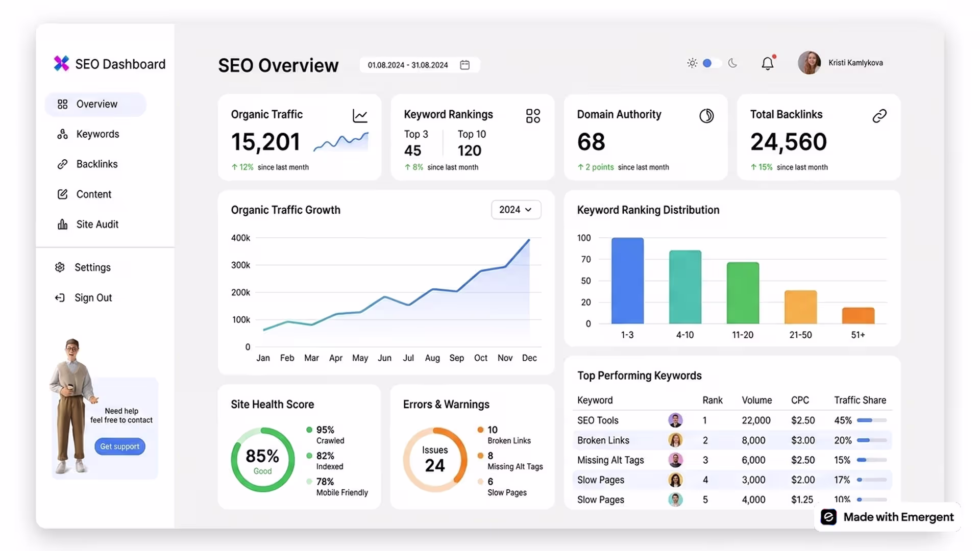This screenshot has height=551, width=980.
Task: Click the teal 4-10 ranking bar
Action: pos(685,287)
